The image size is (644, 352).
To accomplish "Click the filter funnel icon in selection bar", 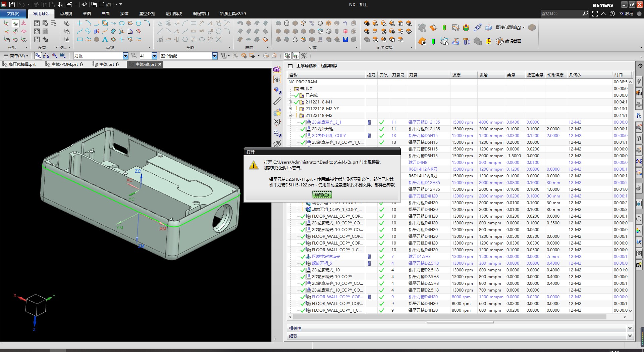I will coord(133,56).
